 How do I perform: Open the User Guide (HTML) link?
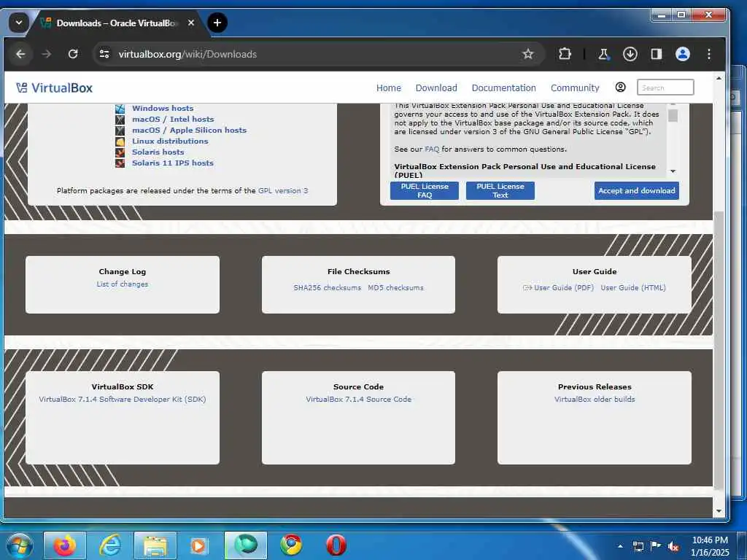(633, 288)
